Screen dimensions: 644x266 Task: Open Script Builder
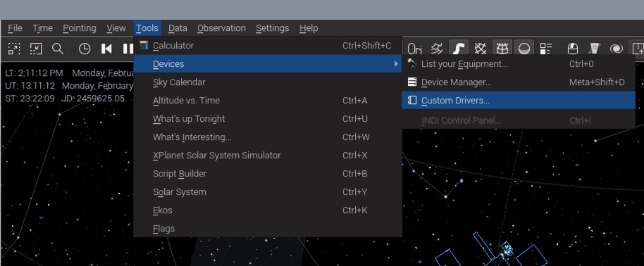click(267, 173)
